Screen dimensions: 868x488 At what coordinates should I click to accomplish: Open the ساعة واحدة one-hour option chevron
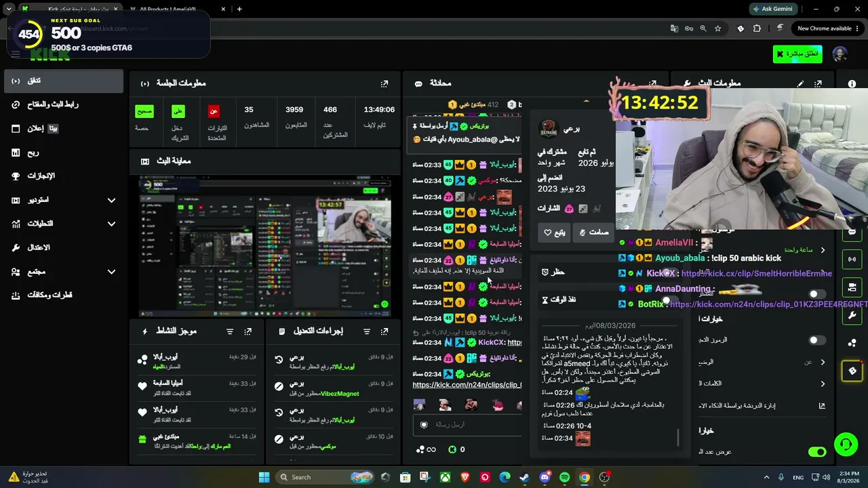(823, 250)
